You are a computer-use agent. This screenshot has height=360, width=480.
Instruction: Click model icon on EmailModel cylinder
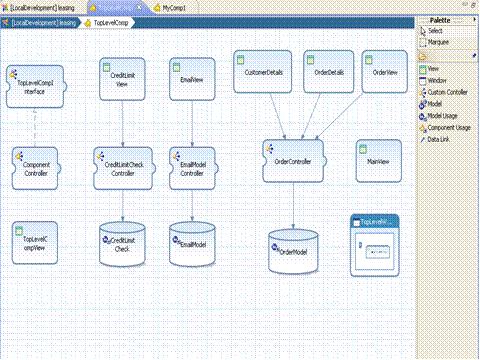click(x=176, y=240)
